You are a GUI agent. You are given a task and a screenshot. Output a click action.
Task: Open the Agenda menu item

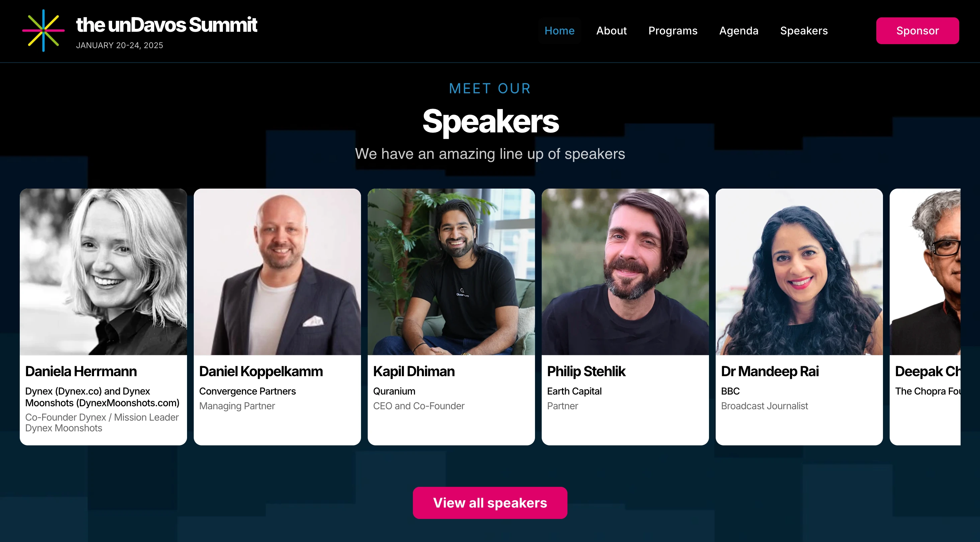tap(738, 31)
